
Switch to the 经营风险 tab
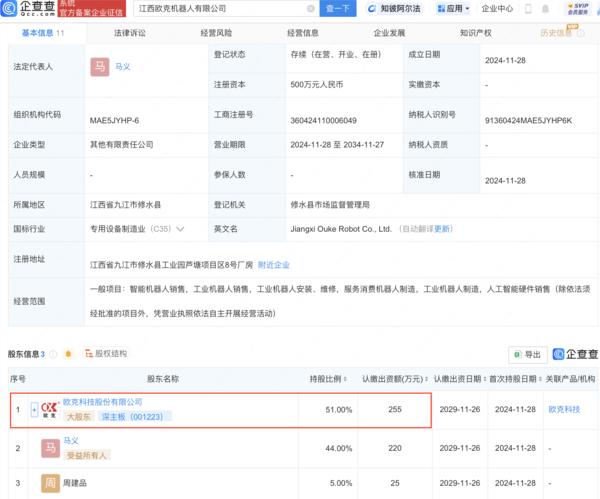(x=216, y=33)
